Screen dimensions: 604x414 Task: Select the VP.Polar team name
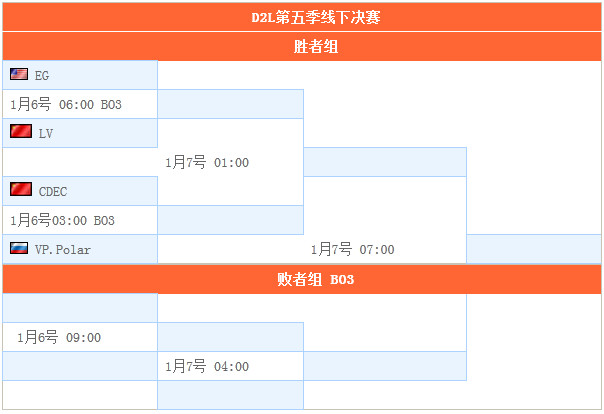pyautogui.click(x=63, y=250)
